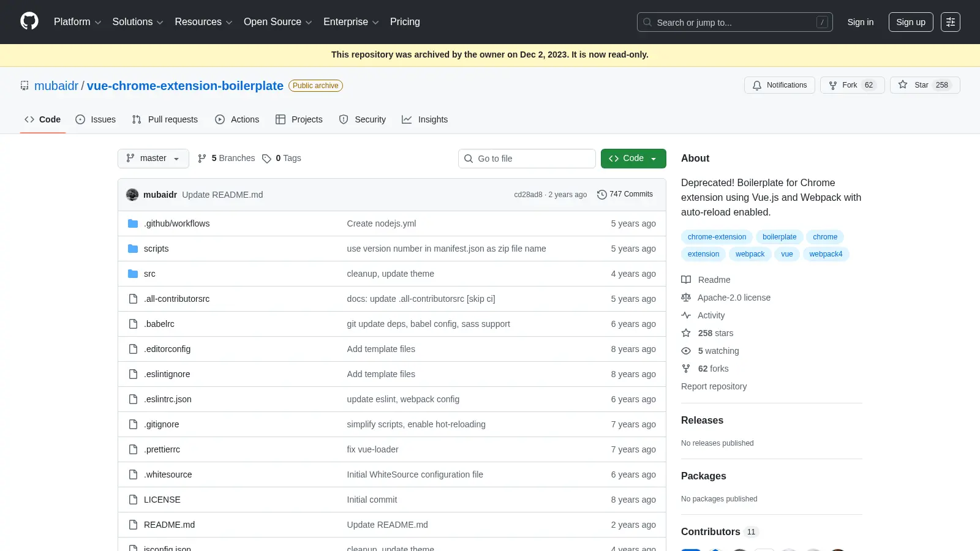Click the webpack4 topic tag
Screen dimensions: 980x551
pos(826,254)
